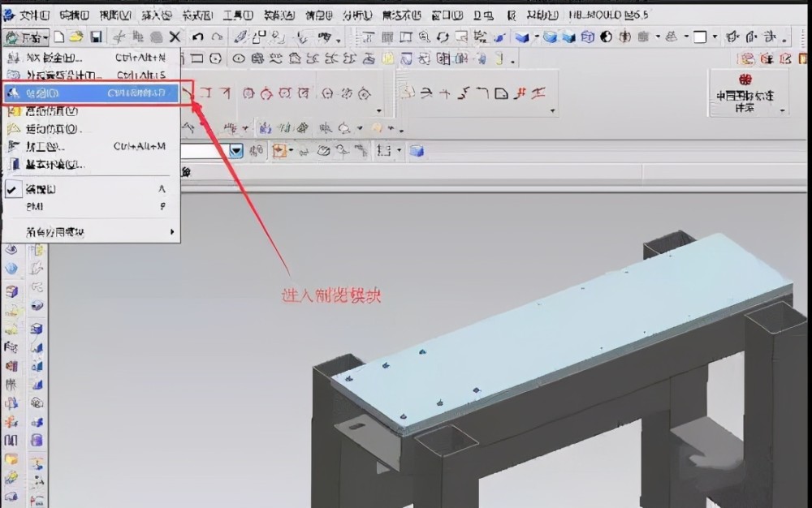Open the 信息 (Information) menu
812x508 pixels.
318,15
